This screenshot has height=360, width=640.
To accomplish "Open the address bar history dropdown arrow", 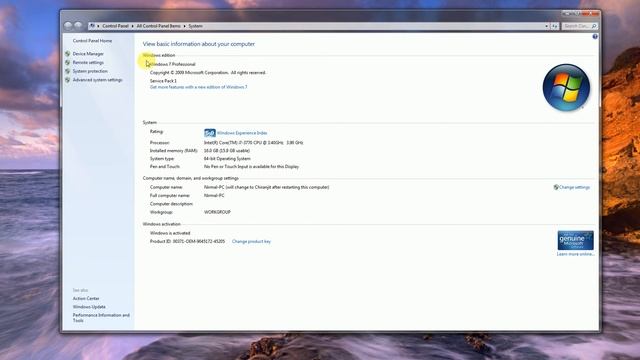I will click(547, 26).
